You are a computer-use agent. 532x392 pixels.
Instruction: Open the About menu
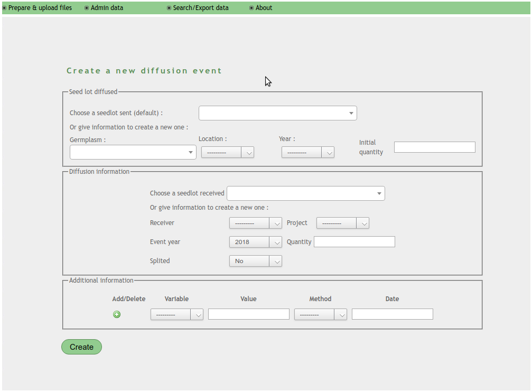point(261,8)
